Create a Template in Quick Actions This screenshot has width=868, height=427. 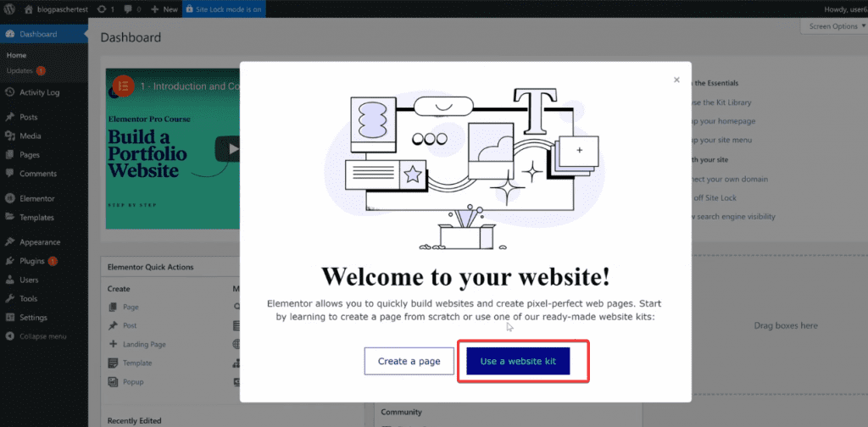(x=137, y=363)
